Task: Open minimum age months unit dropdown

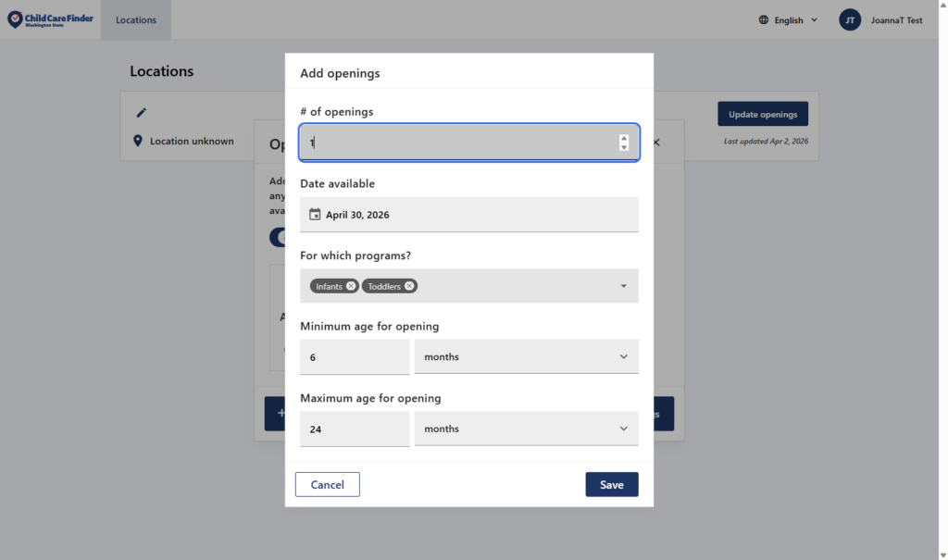Action: pos(526,357)
